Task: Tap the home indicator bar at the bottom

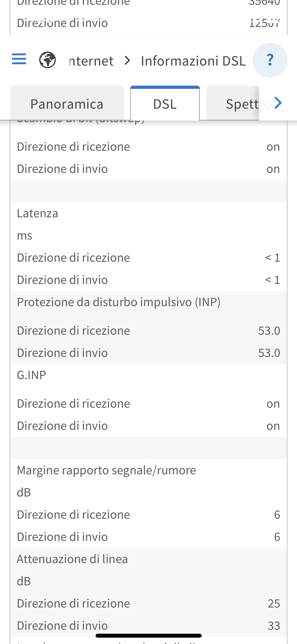Action: coord(149,636)
